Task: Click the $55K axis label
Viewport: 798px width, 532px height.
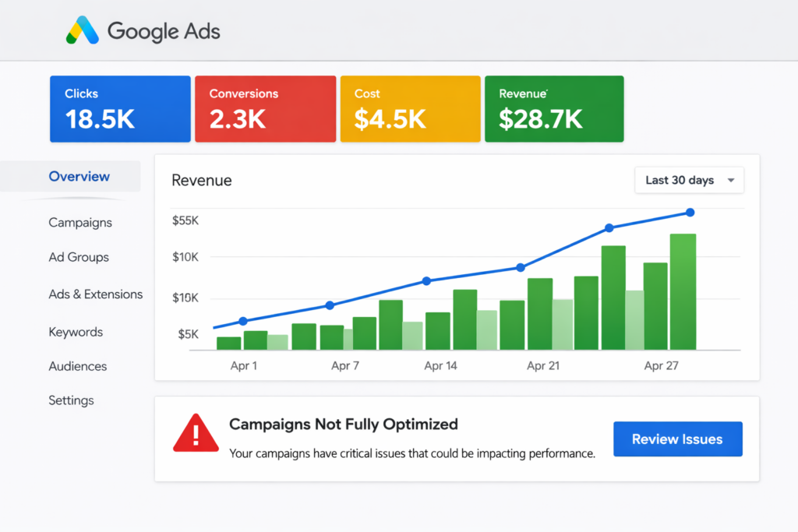Action: pos(185,220)
